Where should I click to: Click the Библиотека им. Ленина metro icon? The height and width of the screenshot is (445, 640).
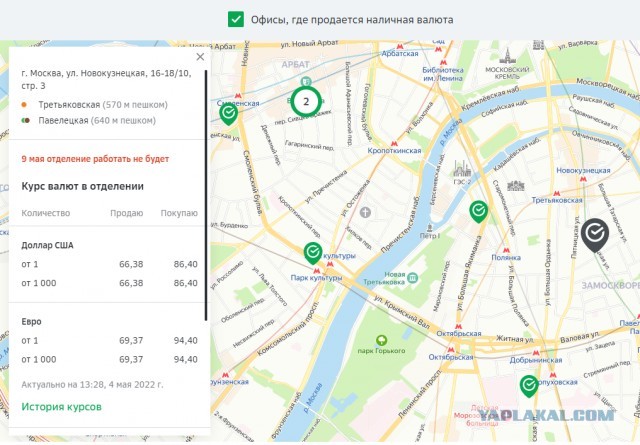pos(443,62)
